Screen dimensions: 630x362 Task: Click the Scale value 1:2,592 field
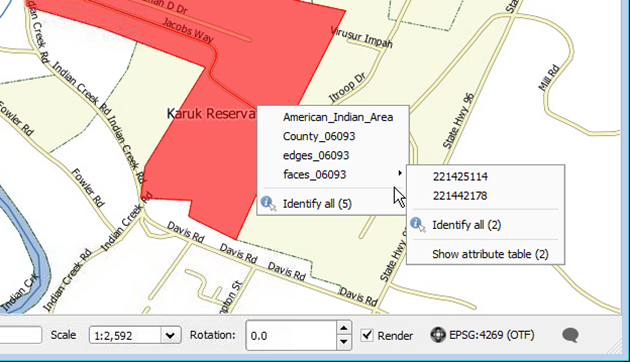coord(126,335)
